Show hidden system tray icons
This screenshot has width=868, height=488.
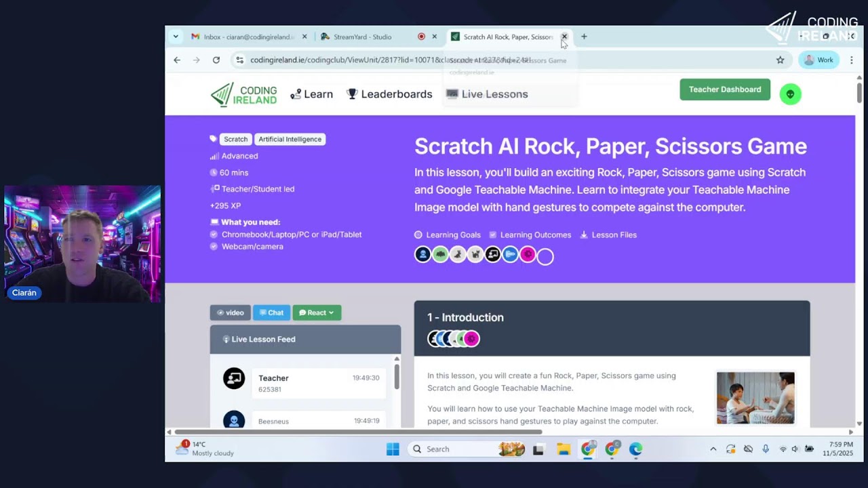713,449
